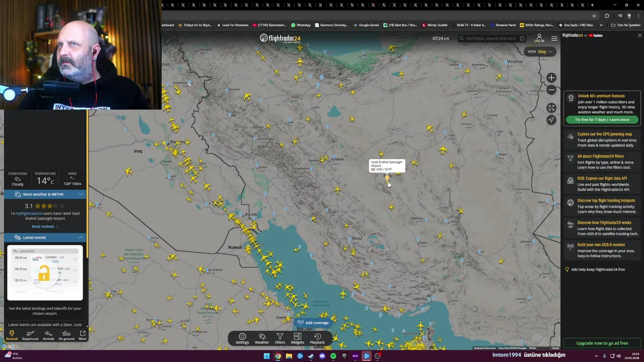Click the Add coverage button
This screenshot has height=362, width=644.
point(312,323)
